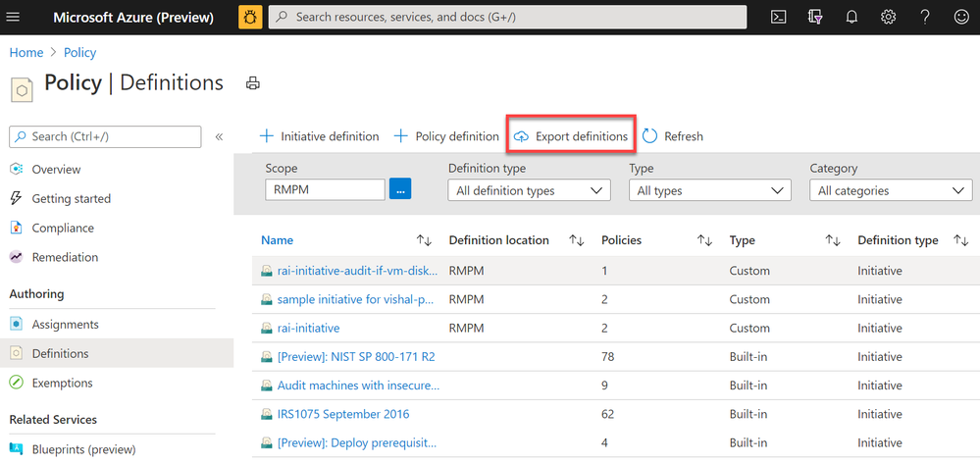Open Exemptions in the sidebar
This screenshot has height=463, width=980.
click(x=63, y=383)
